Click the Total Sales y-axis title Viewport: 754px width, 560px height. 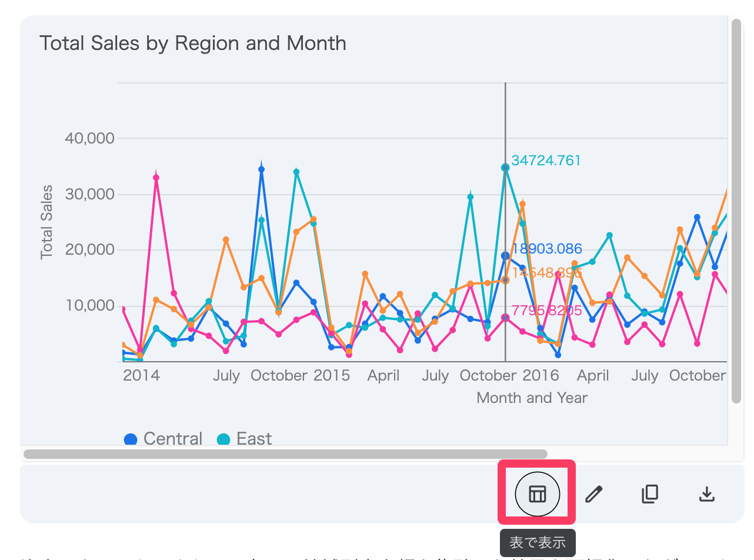[46, 222]
